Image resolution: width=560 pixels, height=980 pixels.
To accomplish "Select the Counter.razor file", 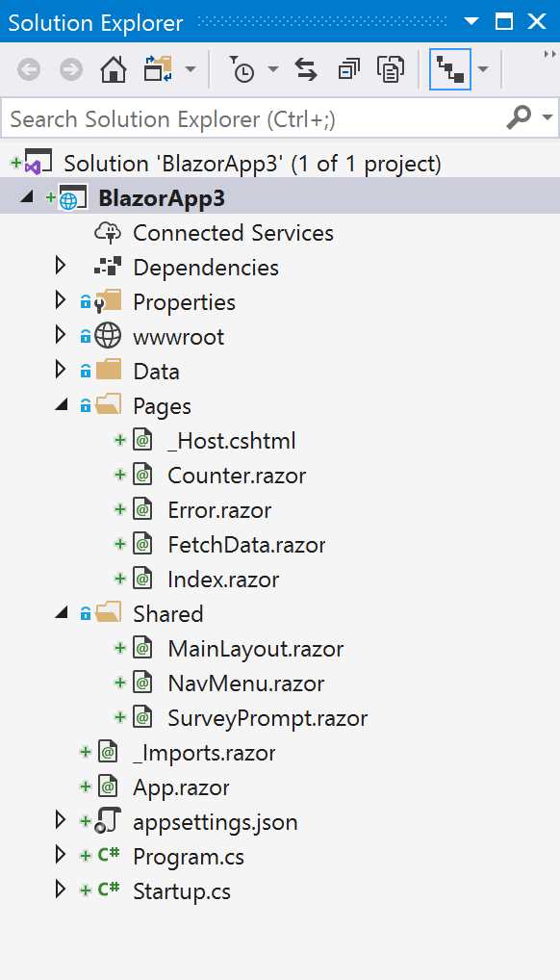I will 237,475.
